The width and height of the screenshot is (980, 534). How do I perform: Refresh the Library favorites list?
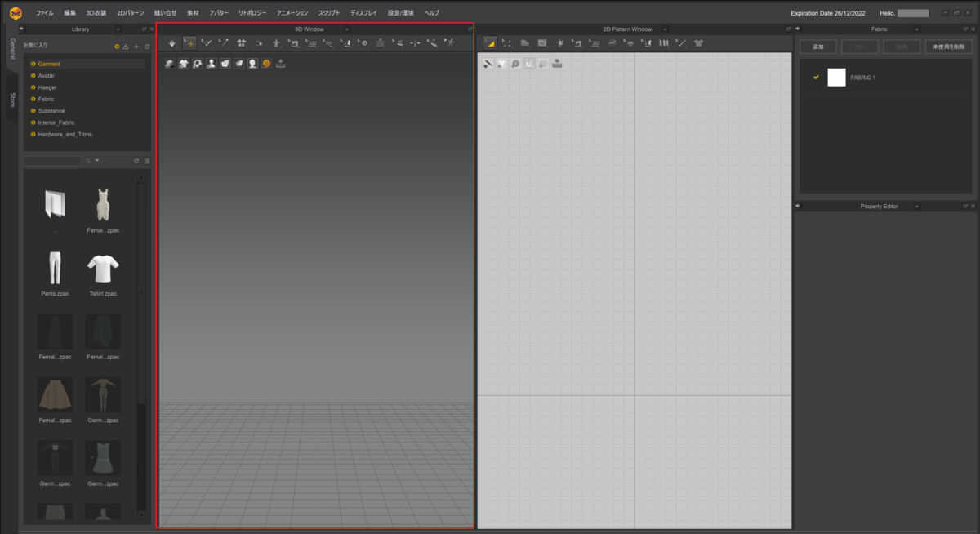click(147, 47)
